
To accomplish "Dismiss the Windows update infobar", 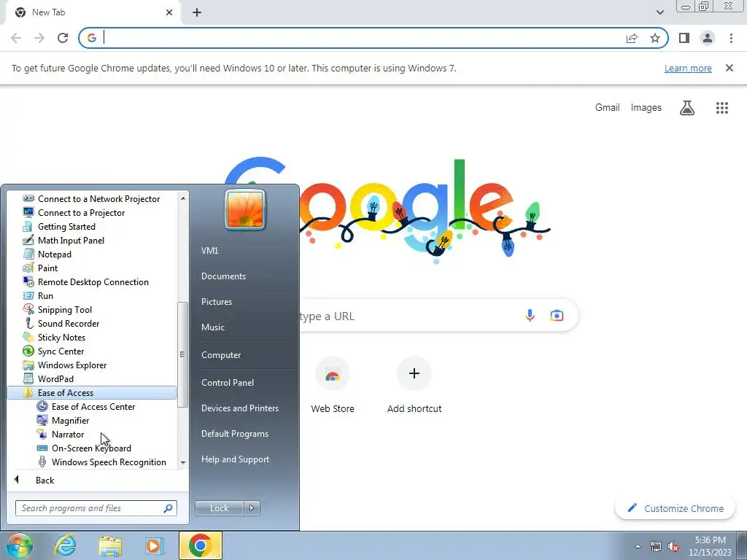I will click(729, 68).
